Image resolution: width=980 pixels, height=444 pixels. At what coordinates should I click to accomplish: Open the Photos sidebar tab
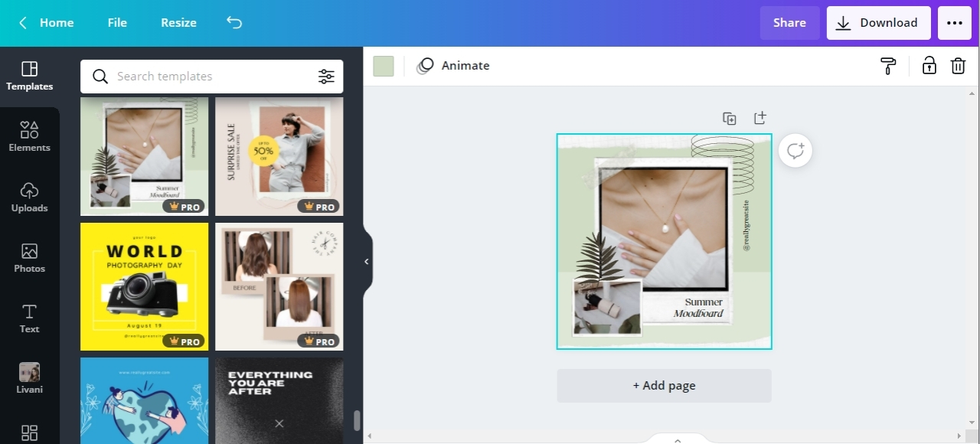[x=29, y=258]
